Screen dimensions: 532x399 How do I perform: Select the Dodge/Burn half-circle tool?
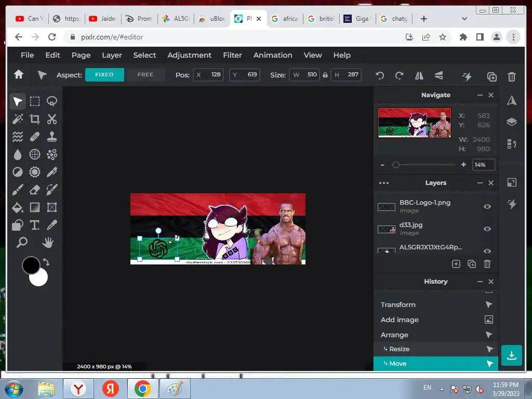[18, 172]
